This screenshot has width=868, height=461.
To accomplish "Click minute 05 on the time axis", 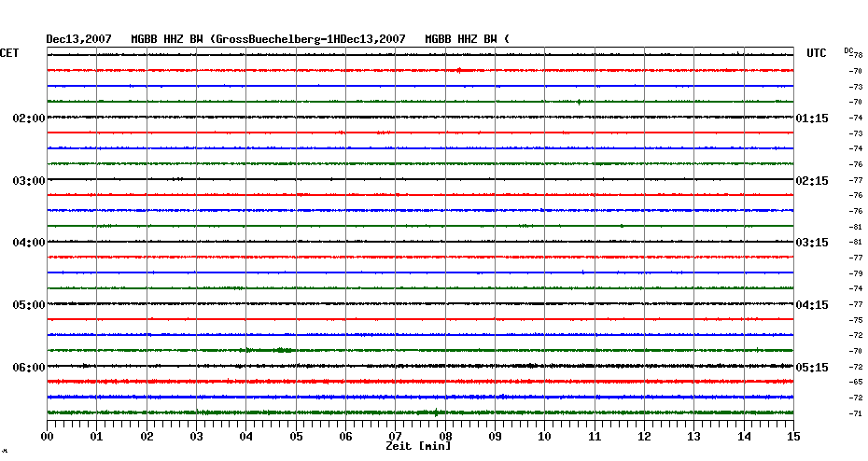I will tap(296, 437).
